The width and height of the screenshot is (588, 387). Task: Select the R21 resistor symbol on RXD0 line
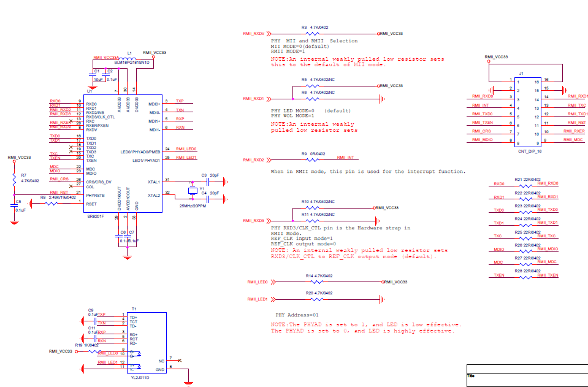click(x=525, y=186)
